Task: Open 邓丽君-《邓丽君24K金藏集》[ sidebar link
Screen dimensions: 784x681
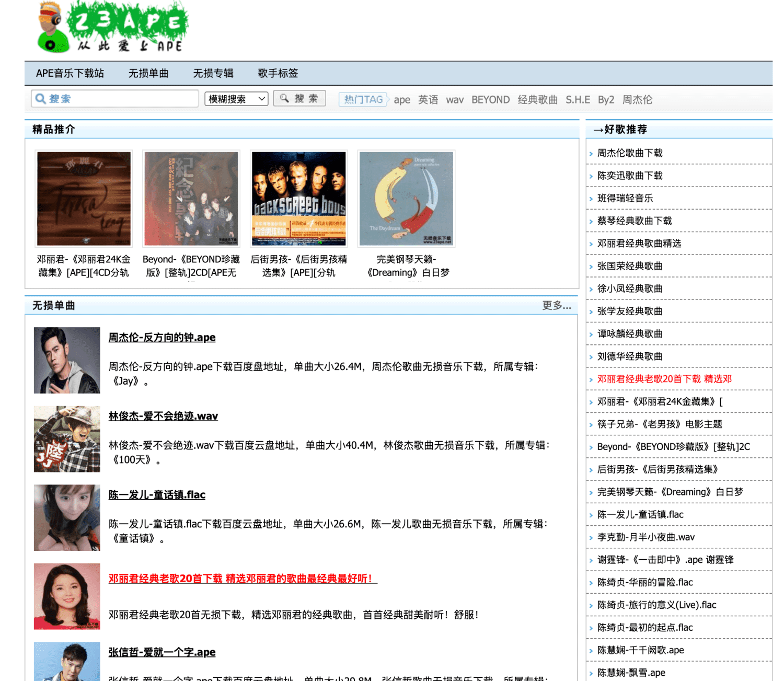Action: (660, 401)
